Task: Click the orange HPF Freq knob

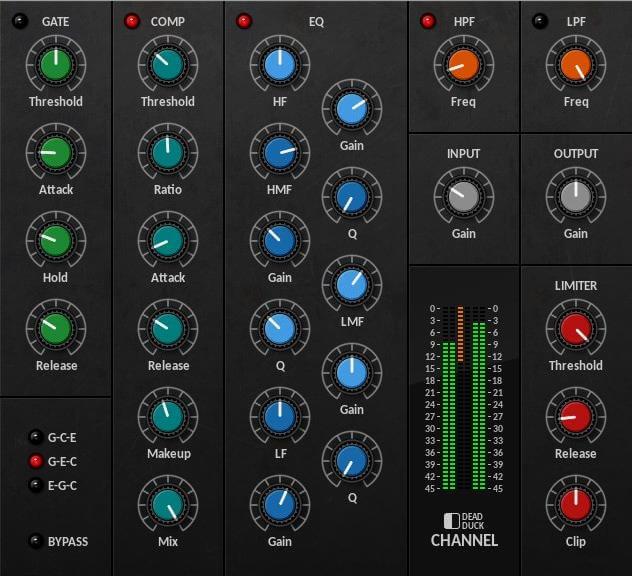Action: (x=464, y=65)
